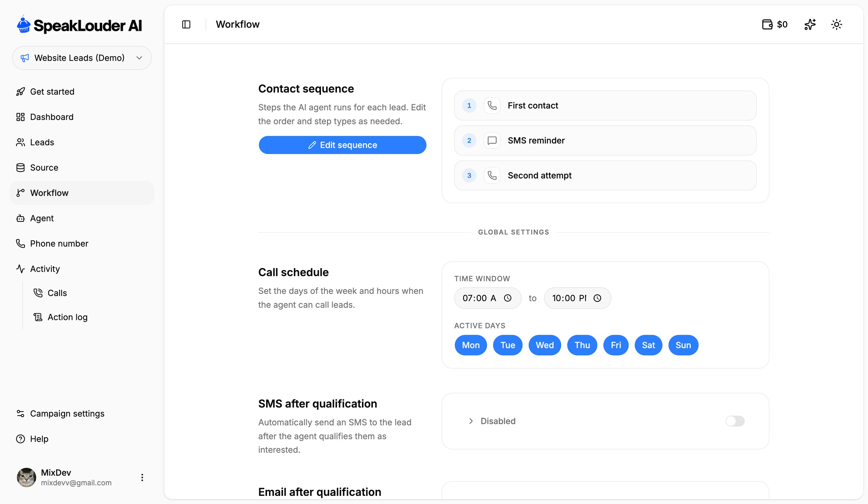
Task: Click the clock icon in start time field
Action: pos(508,298)
